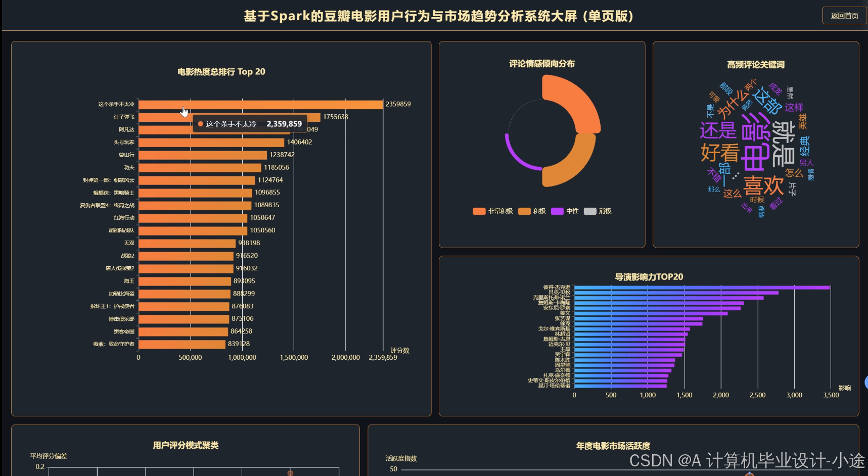
Task: Click the 这个杀手不太冷 bar
Action: 261,105
